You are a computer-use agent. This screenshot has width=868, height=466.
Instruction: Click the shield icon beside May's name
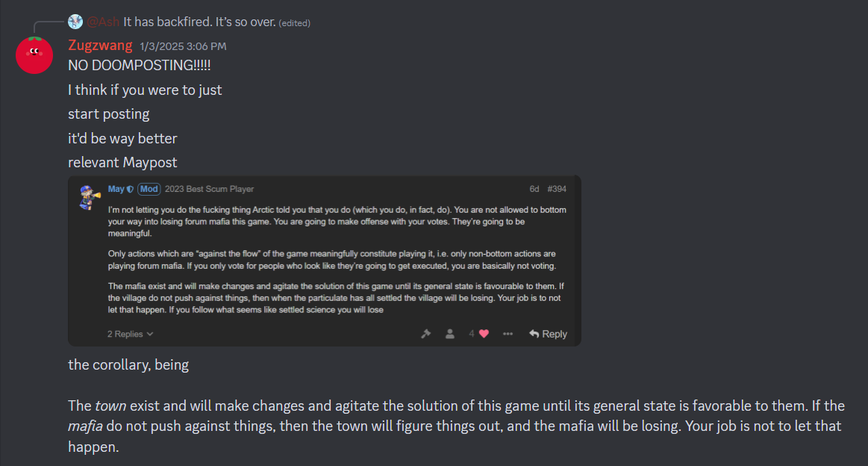(x=131, y=190)
